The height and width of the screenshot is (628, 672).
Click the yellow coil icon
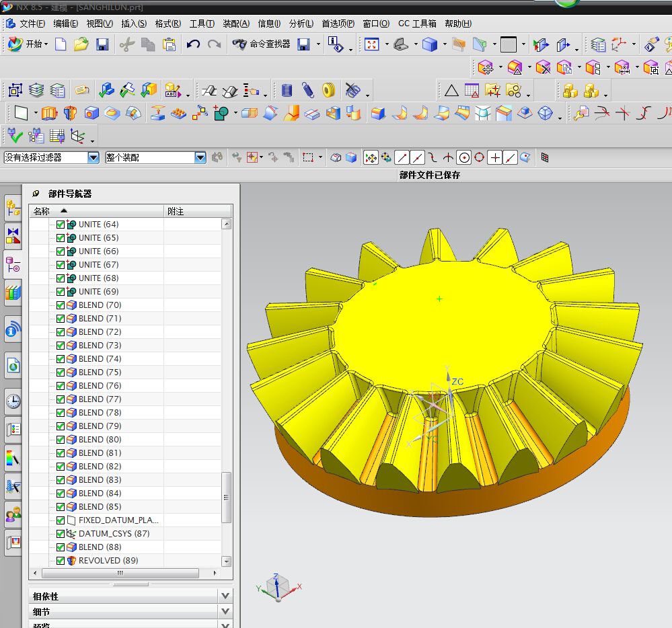coord(329,90)
